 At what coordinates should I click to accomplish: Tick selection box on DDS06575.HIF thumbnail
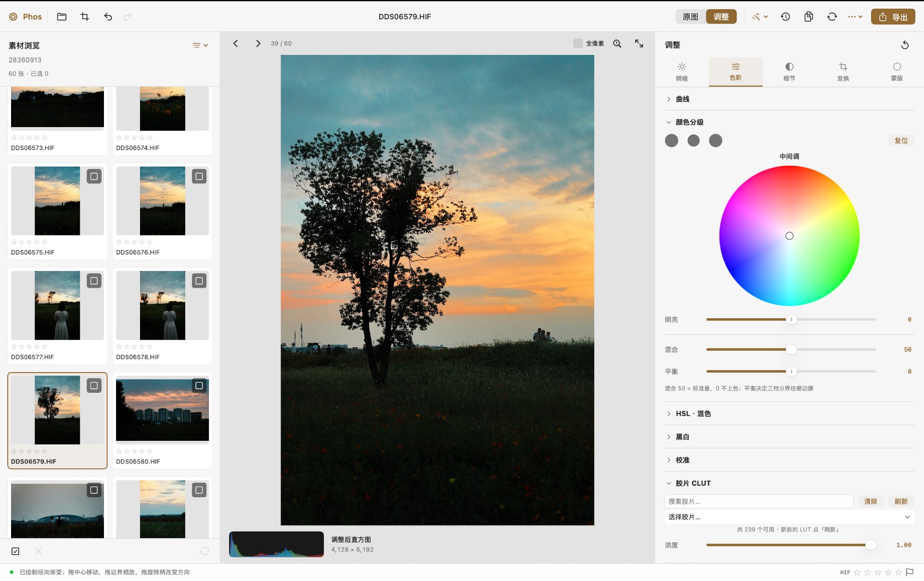(94, 176)
